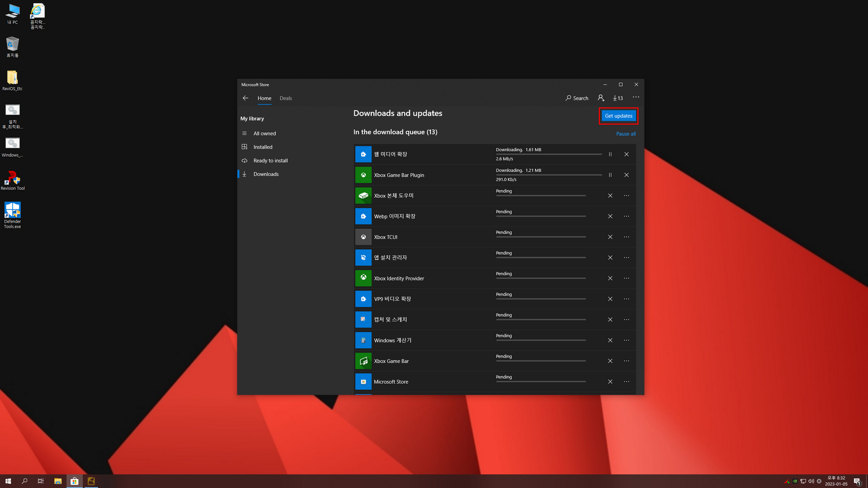This screenshot has height=488, width=868.
Task: Cancel the 앱 설치 관리자 pending download
Action: (x=610, y=258)
